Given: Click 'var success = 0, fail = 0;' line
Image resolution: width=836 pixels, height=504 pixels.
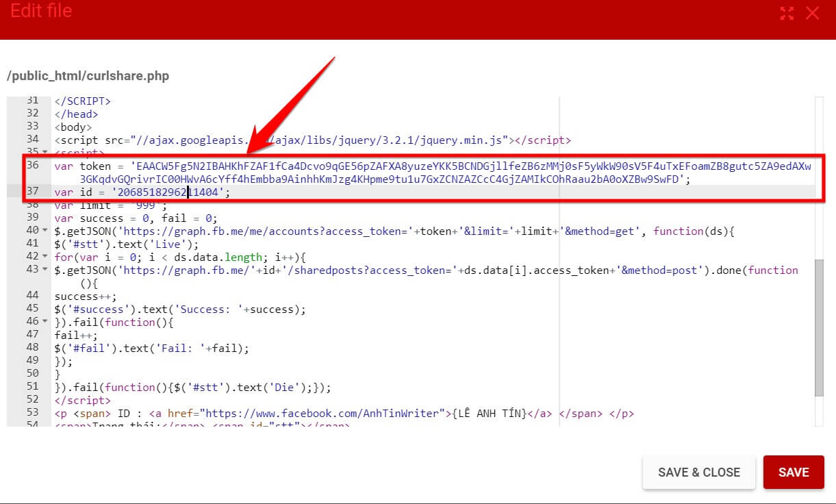Looking at the screenshot, I should (136, 218).
